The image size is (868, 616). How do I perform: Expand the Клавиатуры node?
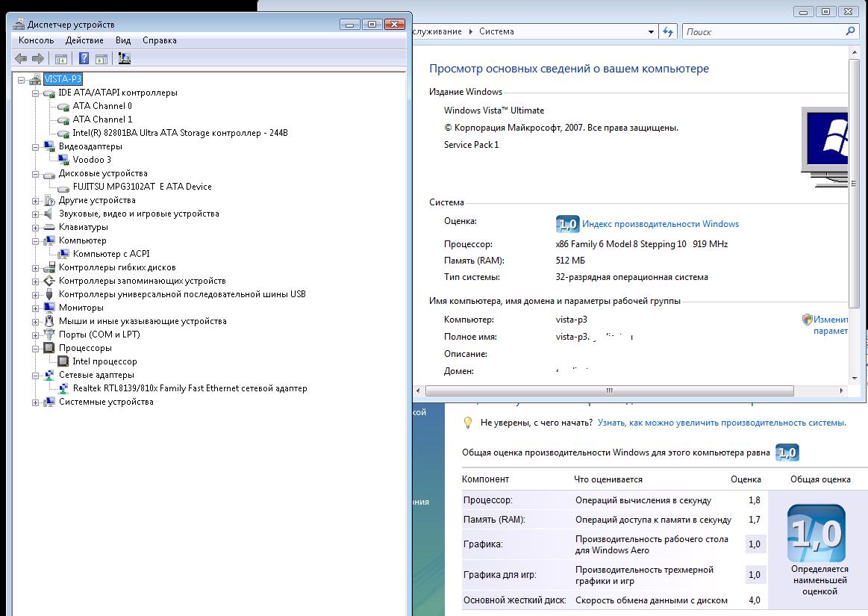pyautogui.click(x=35, y=228)
